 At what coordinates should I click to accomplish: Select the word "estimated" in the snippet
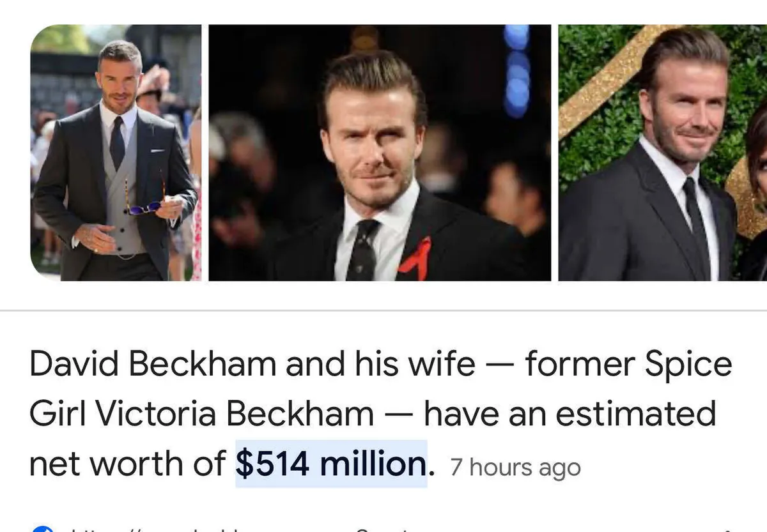coord(635,414)
